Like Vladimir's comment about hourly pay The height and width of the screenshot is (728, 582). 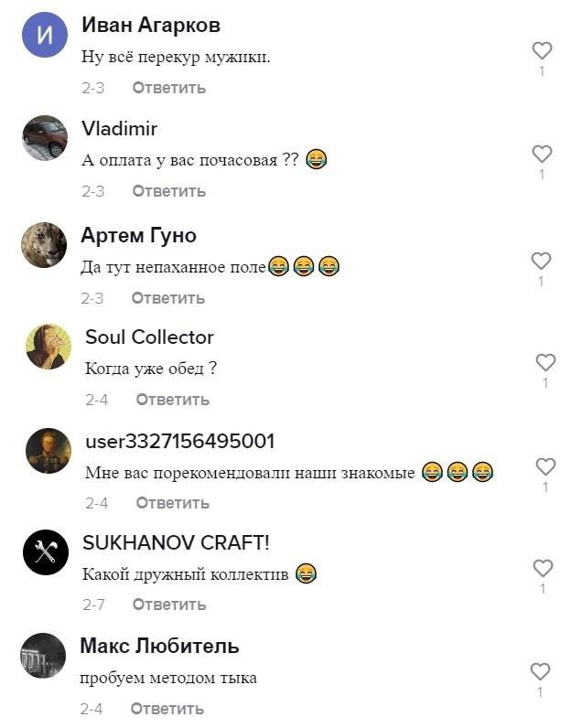[x=542, y=154]
